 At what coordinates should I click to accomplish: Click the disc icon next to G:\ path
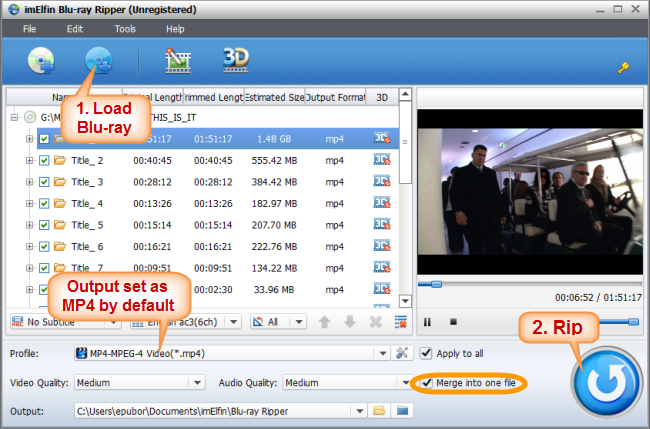pyautogui.click(x=30, y=117)
